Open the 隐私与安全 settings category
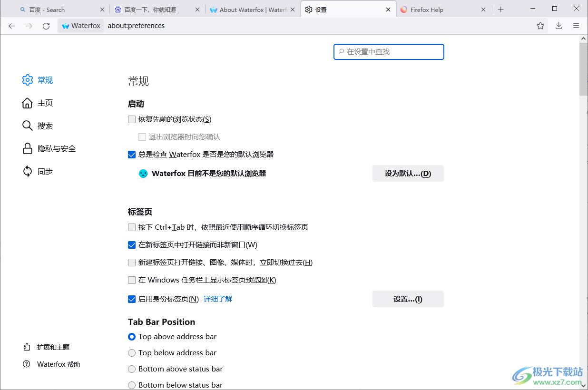Image resolution: width=588 pixels, height=390 pixels. (57, 148)
